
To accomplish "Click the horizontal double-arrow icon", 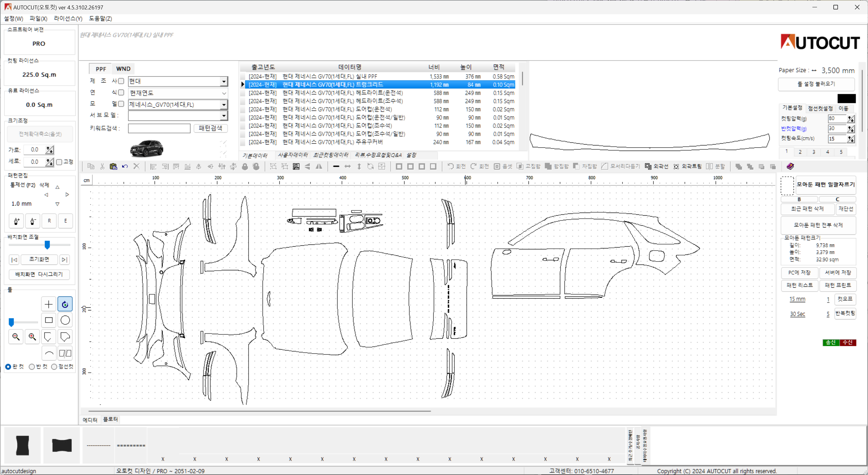I will pos(347,166).
